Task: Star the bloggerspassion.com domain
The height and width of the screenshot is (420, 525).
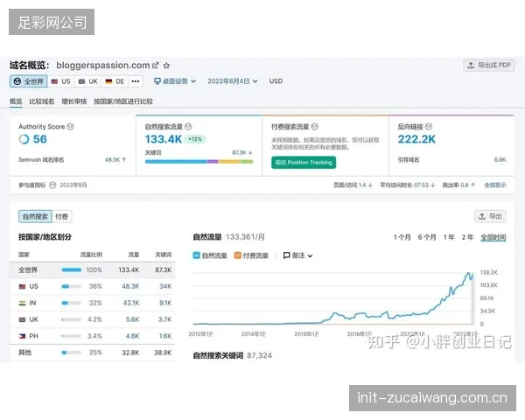Action: pyautogui.click(x=166, y=66)
